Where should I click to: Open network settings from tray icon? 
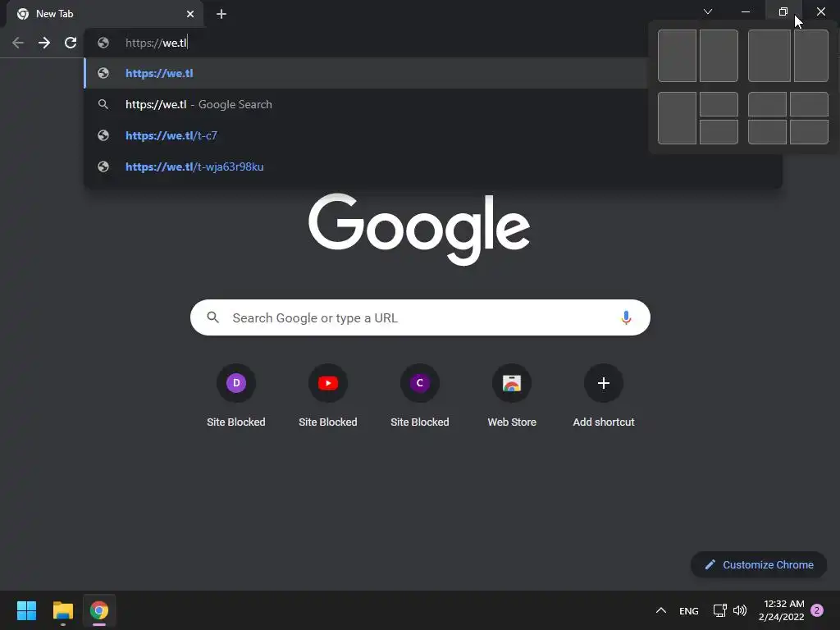click(x=720, y=610)
